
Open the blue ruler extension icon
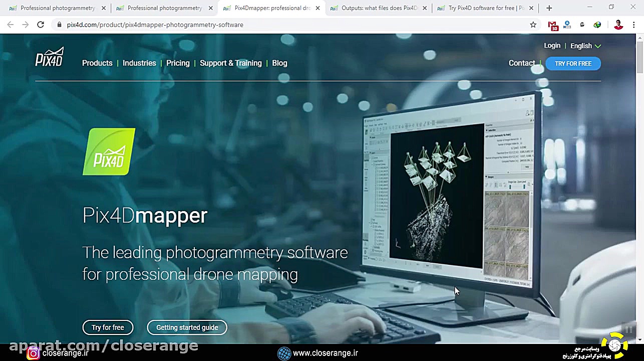click(x=567, y=25)
